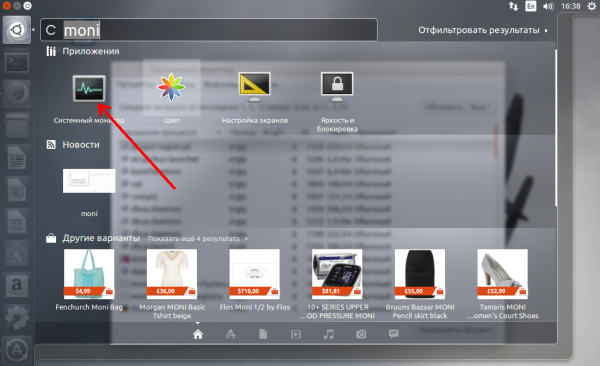Switch to the Photos lens icon
Image resolution: width=600 pixels, height=366 pixels.
[361, 334]
